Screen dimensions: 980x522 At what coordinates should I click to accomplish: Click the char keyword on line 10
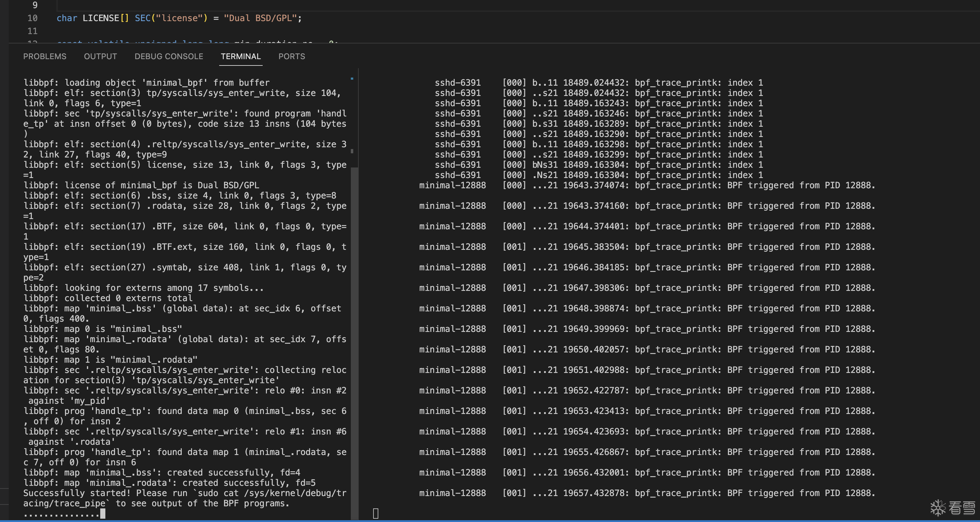pyautogui.click(x=67, y=18)
